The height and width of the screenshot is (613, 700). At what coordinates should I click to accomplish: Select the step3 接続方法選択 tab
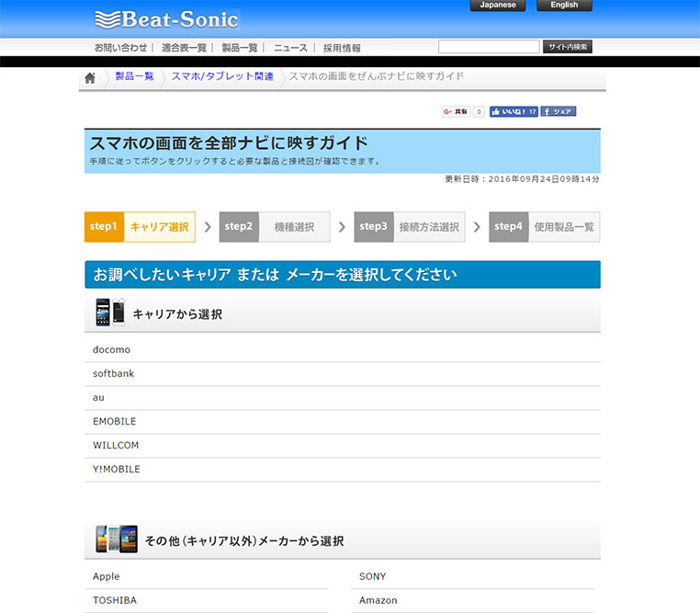(x=410, y=227)
